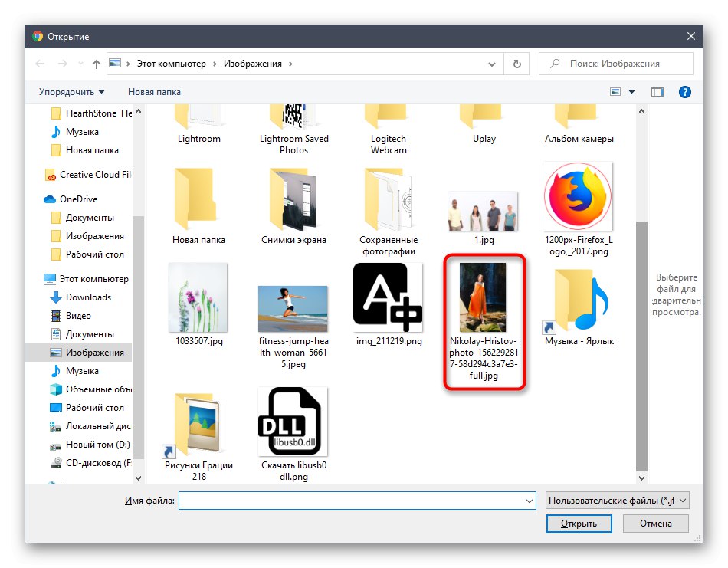The width and height of the screenshot is (728, 568).
Task: Close the Открытие dialog
Action: tap(691, 36)
